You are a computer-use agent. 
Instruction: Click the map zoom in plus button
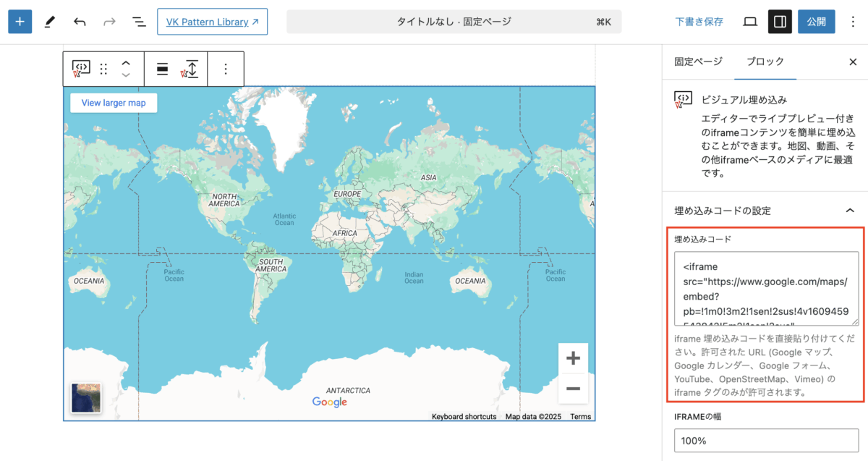[573, 358]
